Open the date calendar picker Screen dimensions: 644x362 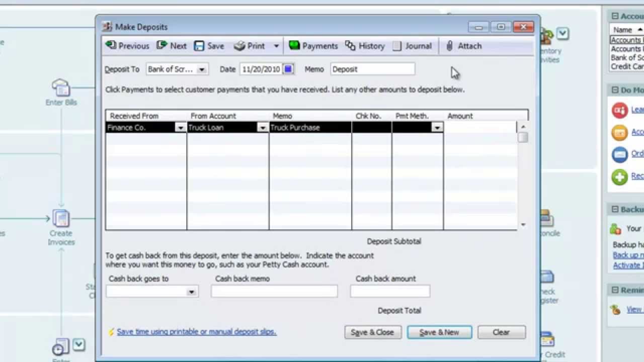288,69
